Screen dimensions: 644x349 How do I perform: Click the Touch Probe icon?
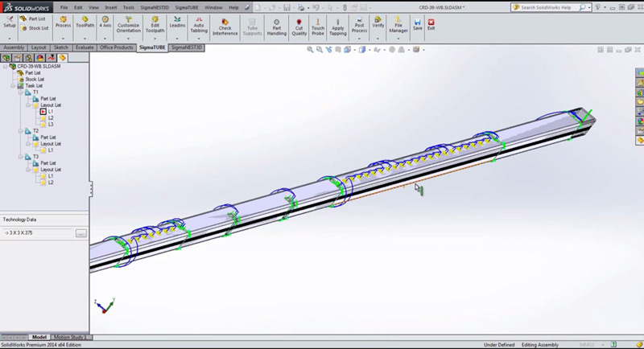tap(318, 25)
